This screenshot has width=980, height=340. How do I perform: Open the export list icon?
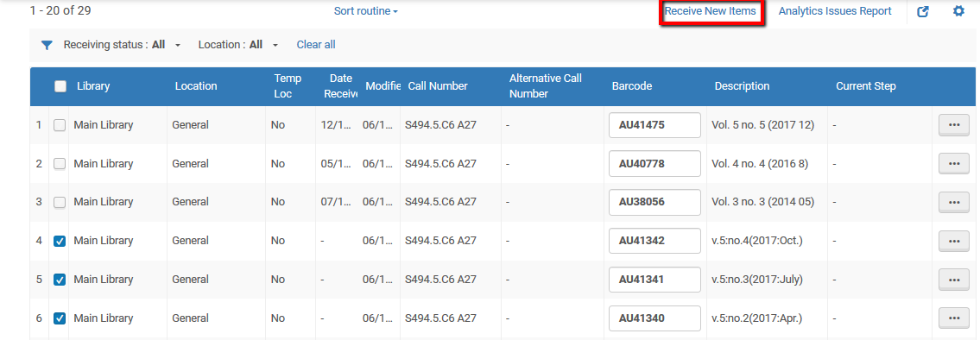923,11
